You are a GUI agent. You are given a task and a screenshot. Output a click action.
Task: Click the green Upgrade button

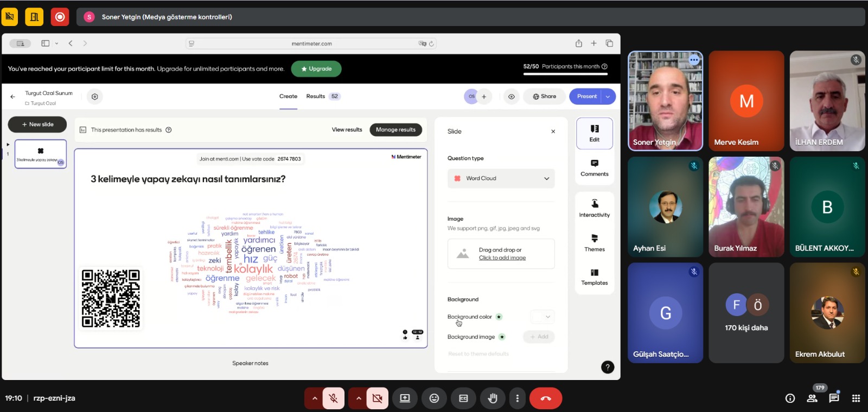[x=316, y=69]
